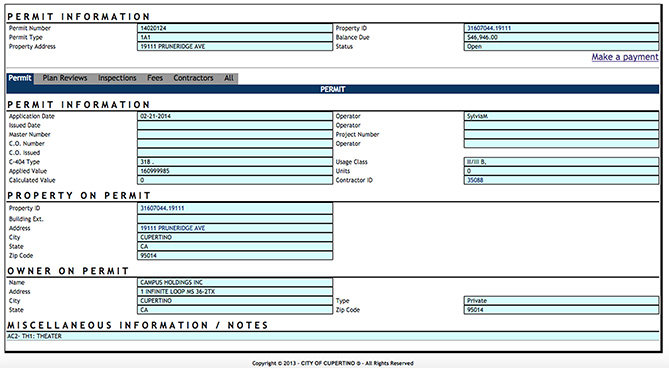Click the empty Issued Date field
The height and width of the screenshot is (368, 669).
(235, 125)
